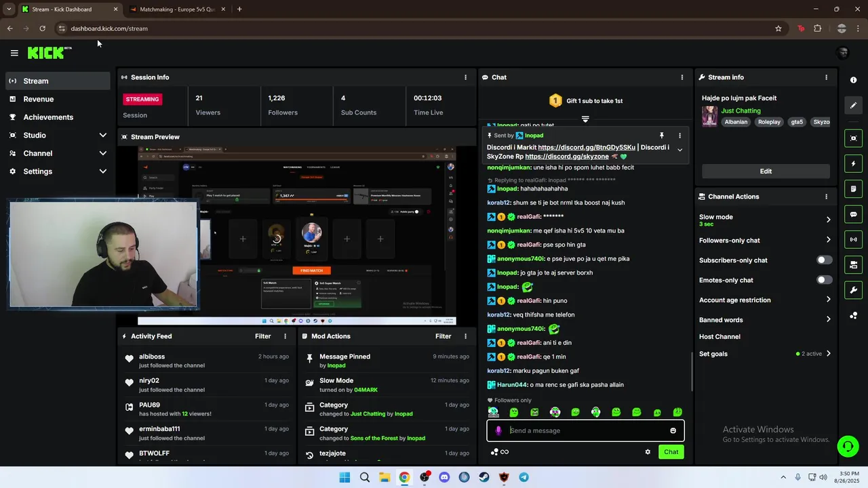This screenshot has width=868, height=488.
Task: Click the notes document icon in right rail
Action: (x=853, y=188)
